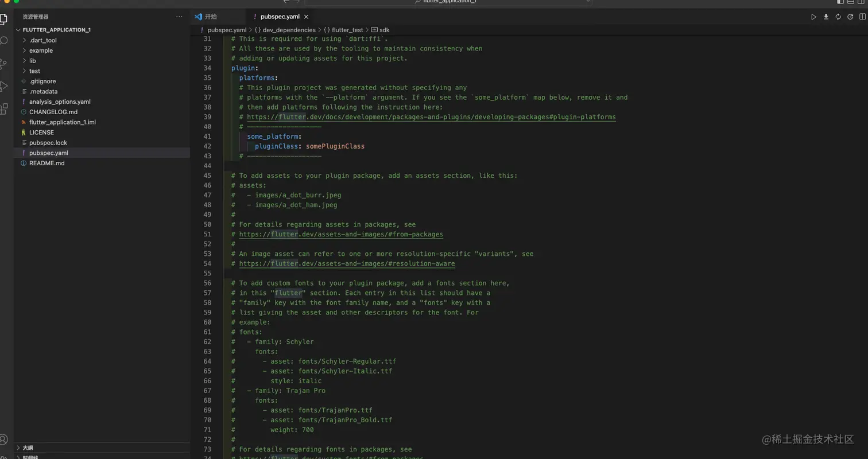
Task: Click the clock-with-arrow icon in editor toolbar
Action: tap(850, 17)
